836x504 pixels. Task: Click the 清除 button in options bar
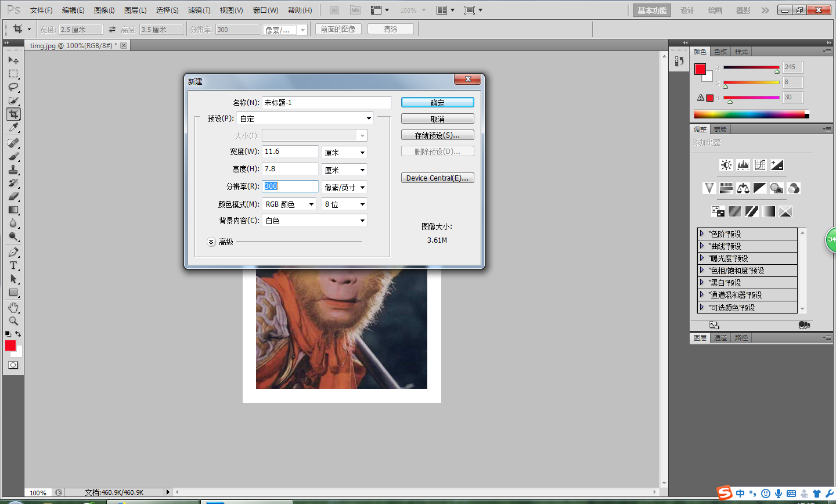(391, 29)
